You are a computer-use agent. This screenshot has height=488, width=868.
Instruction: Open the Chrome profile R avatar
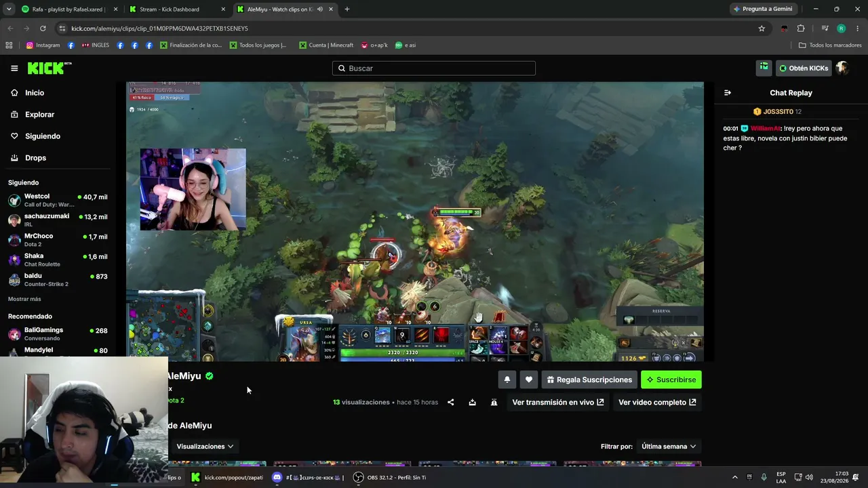pyautogui.click(x=841, y=28)
